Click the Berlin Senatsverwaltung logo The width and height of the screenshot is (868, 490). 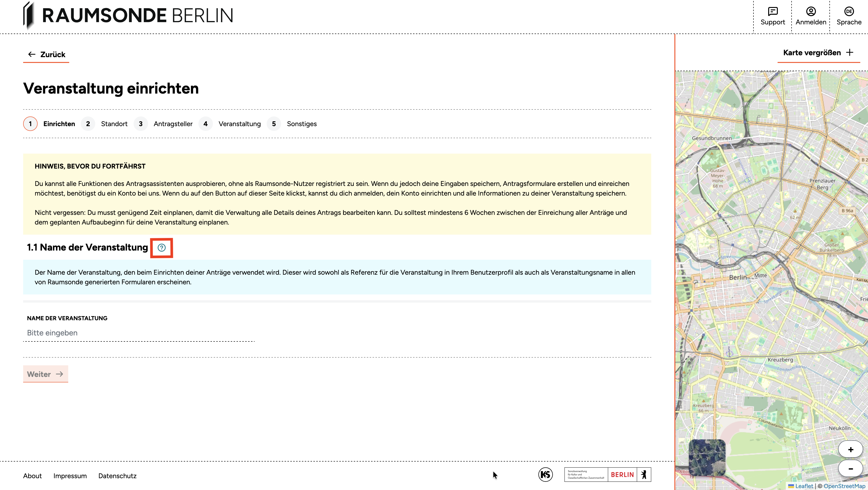[x=607, y=475]
